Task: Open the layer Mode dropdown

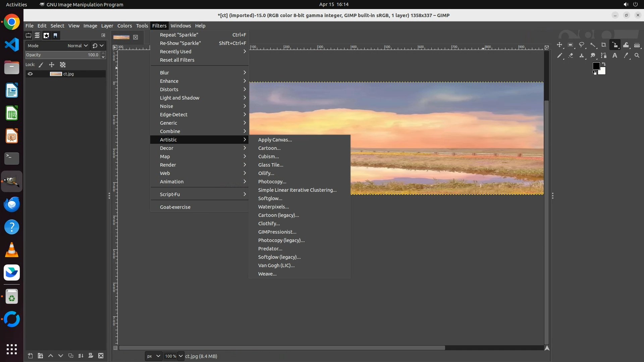Action: pos(77,46)
